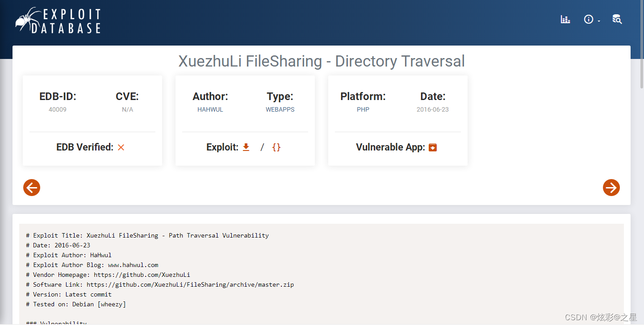This screenshot has width=644, height=326.
Task: Download the vulnerable app archive
Action: pyautogui.click(x=432, y=147)
